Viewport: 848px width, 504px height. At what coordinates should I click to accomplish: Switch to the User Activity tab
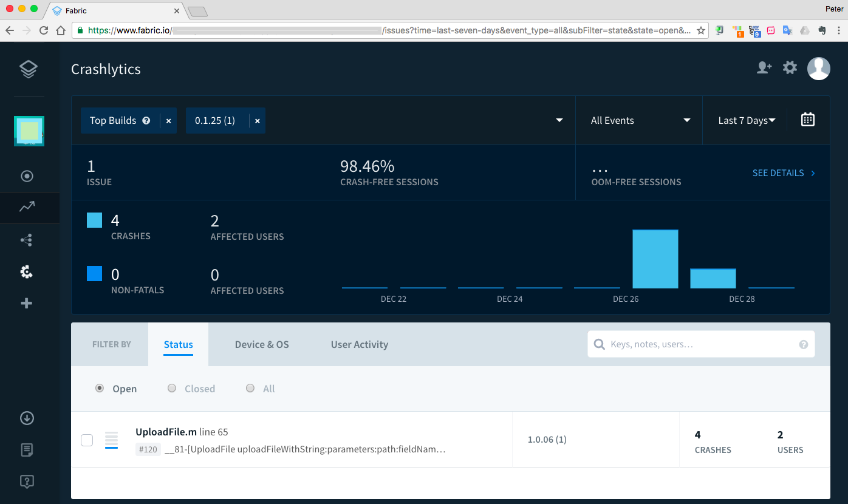[359, 344]
